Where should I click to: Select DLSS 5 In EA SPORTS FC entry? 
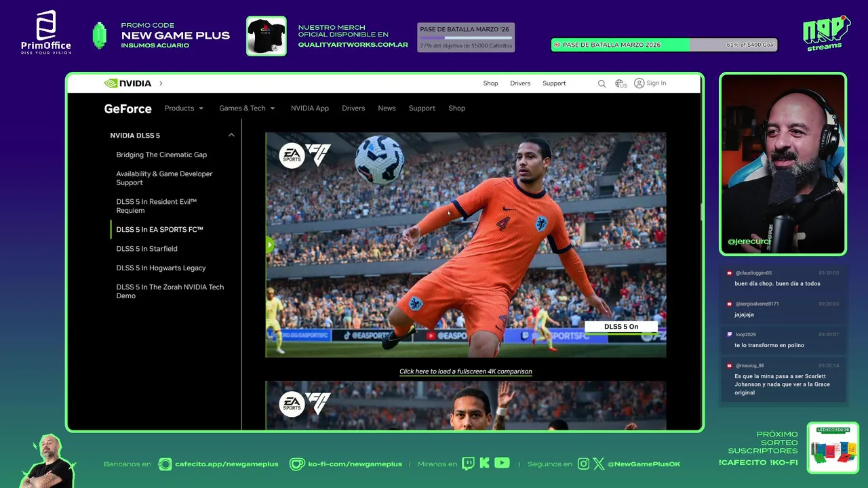[x=159, y=230]
